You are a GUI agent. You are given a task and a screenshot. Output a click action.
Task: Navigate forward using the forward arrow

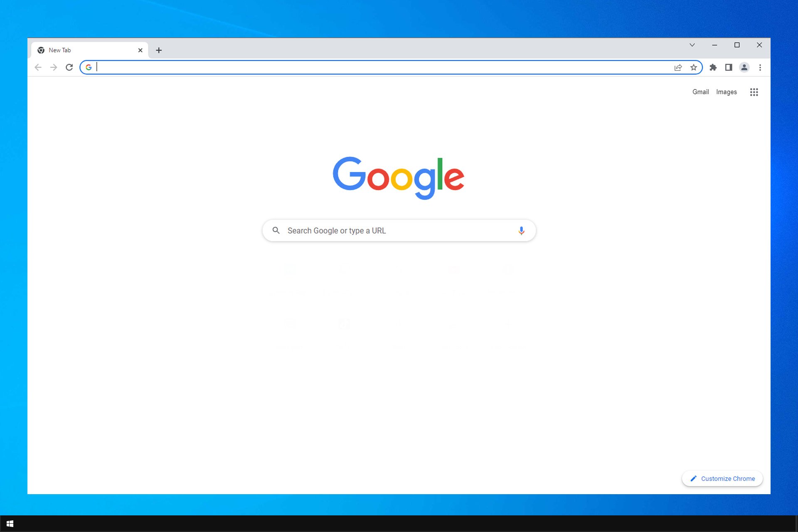pos(54,66)
